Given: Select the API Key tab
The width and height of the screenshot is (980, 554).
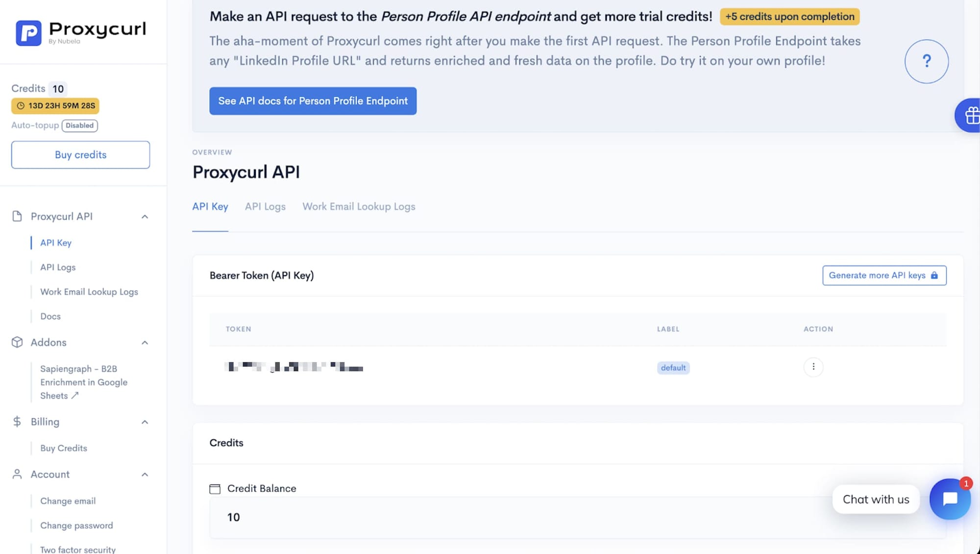Looking at the screenshot, I should click(x=210, y=207).
